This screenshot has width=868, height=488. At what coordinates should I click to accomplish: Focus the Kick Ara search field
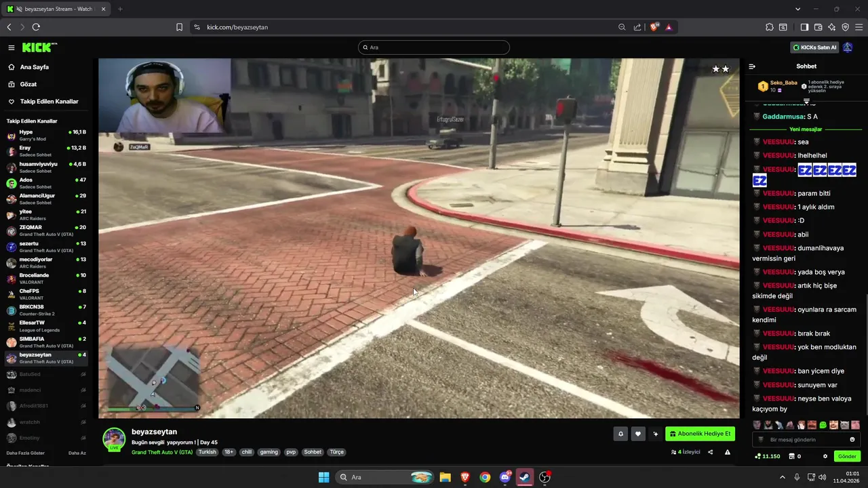(x=434, y=47)
